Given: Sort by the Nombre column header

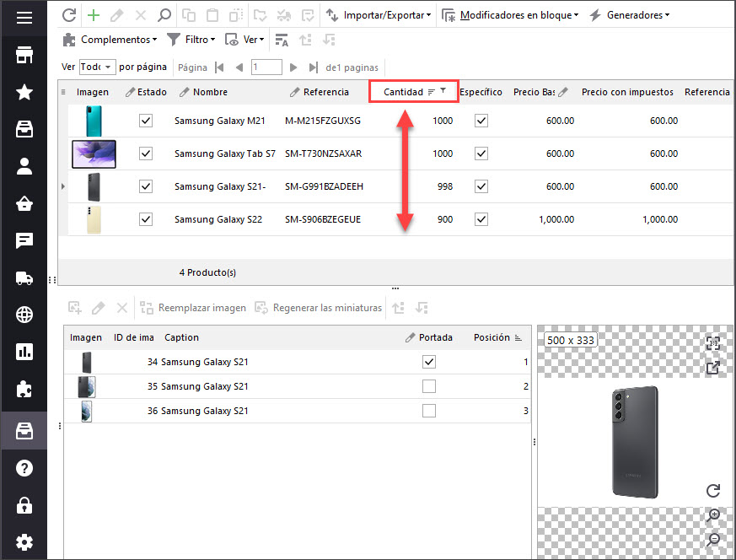Looking at the screenshot, I should [210, 92].
